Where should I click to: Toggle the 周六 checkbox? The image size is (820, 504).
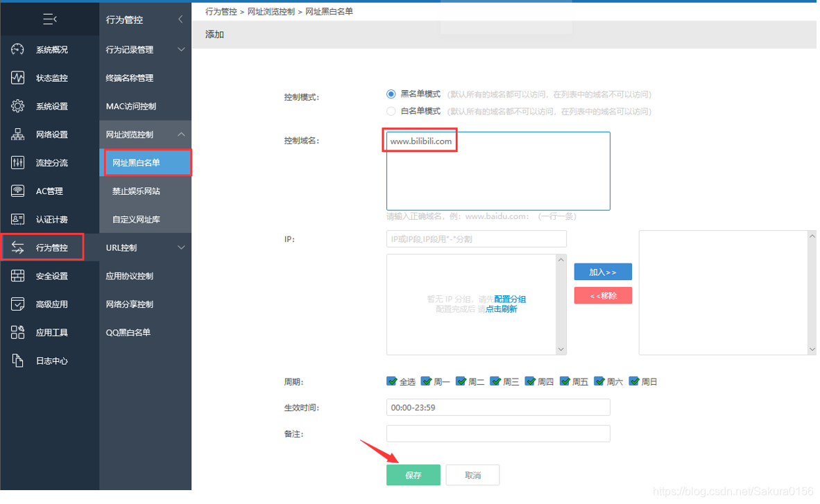tap(599, 381)
